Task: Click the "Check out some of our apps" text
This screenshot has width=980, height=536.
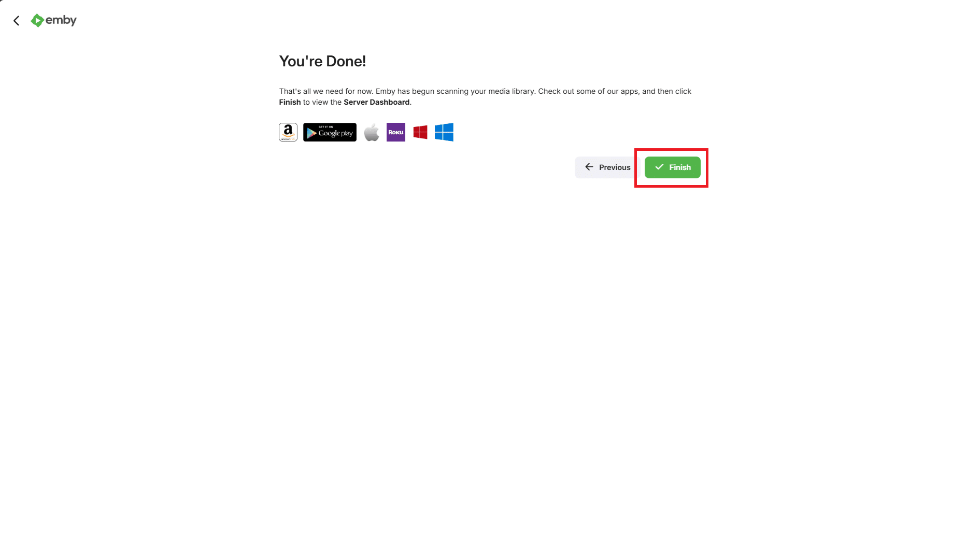Action: [588, 91]
